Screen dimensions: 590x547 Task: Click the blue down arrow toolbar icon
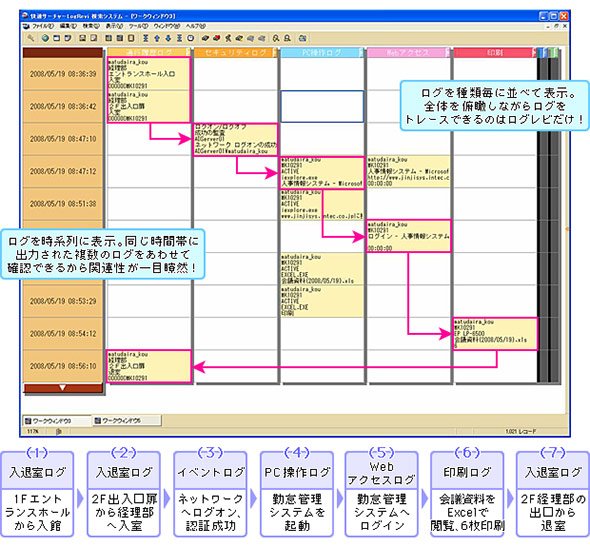(x=168, y=38)
